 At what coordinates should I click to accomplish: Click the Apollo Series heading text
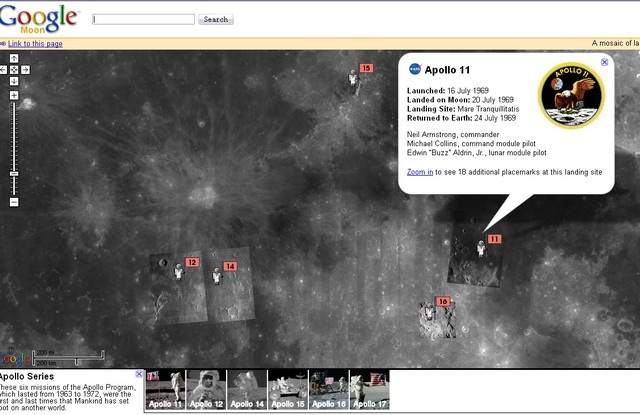click(27, 377)
